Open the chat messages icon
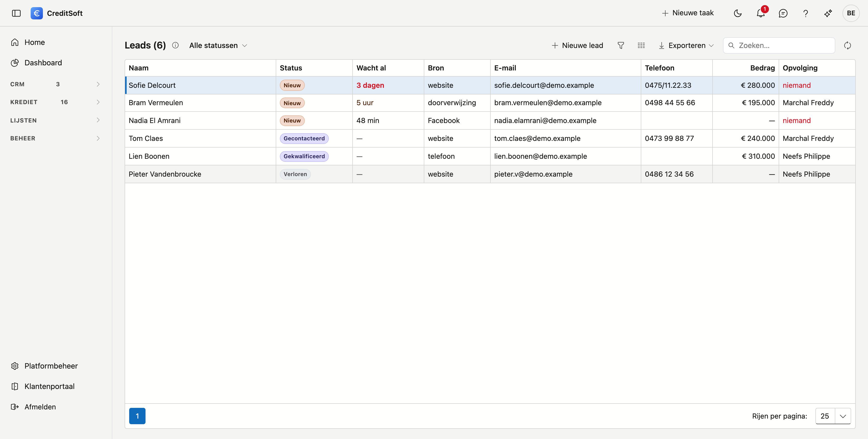 pos(783,13)
